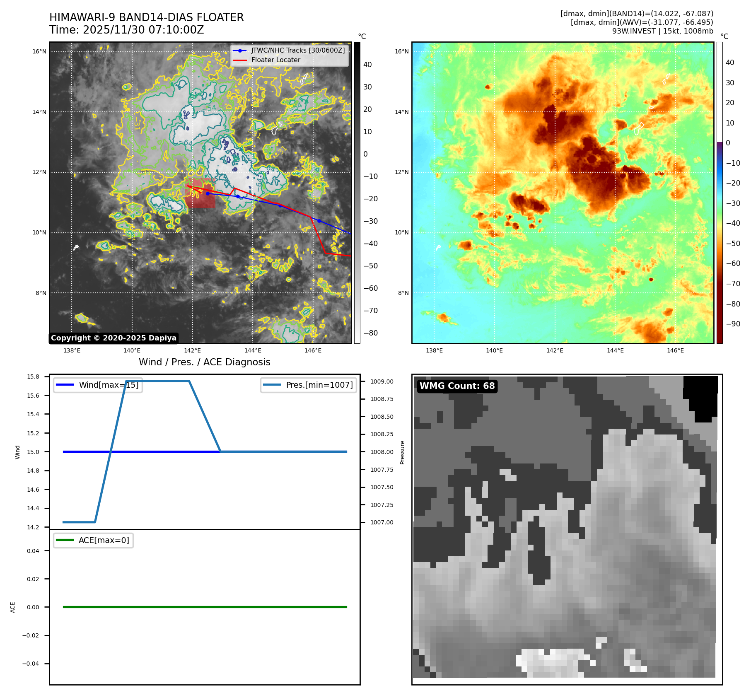Click the red shaded floater box on map
The width and height of the screenshot is (751, 700).
(x=200, y=199)
